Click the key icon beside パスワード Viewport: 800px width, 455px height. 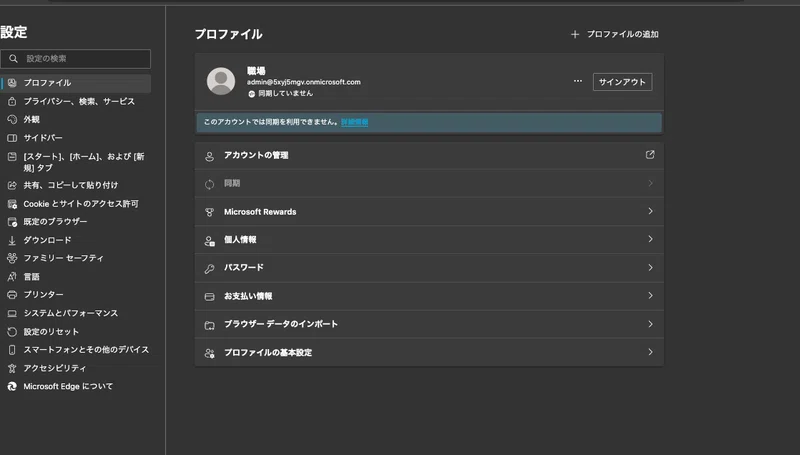[x=209, y=269]
